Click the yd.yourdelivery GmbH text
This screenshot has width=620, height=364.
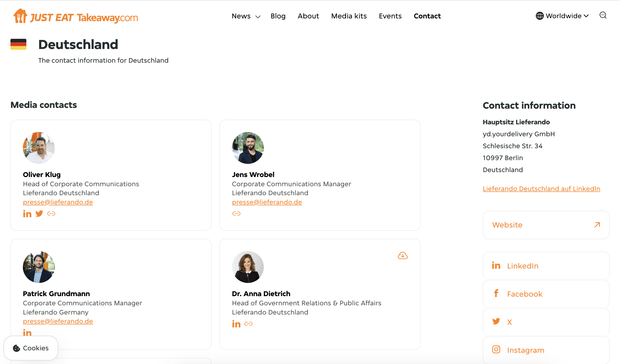tap(519, 134)
